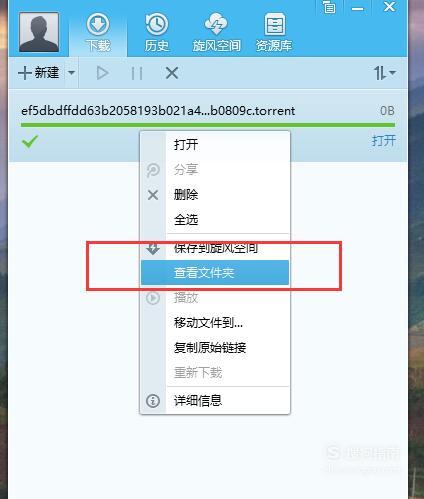
Task: Select 移动文件到... menu item
Action: [x=215, y=323]
